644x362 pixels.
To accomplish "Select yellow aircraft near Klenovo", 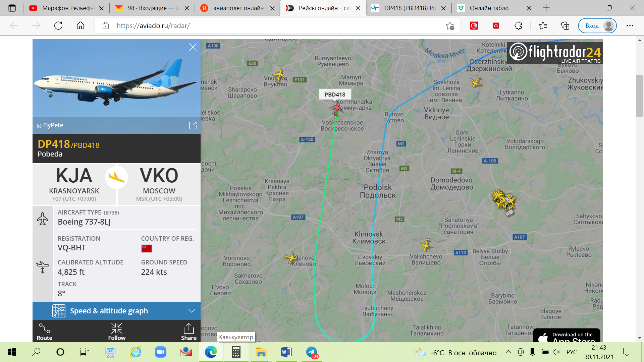I will coord(290,257).
